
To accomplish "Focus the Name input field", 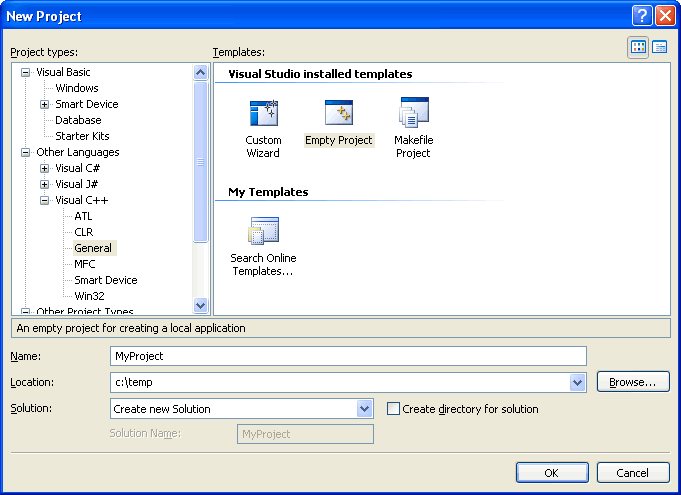I will point(348,356).
